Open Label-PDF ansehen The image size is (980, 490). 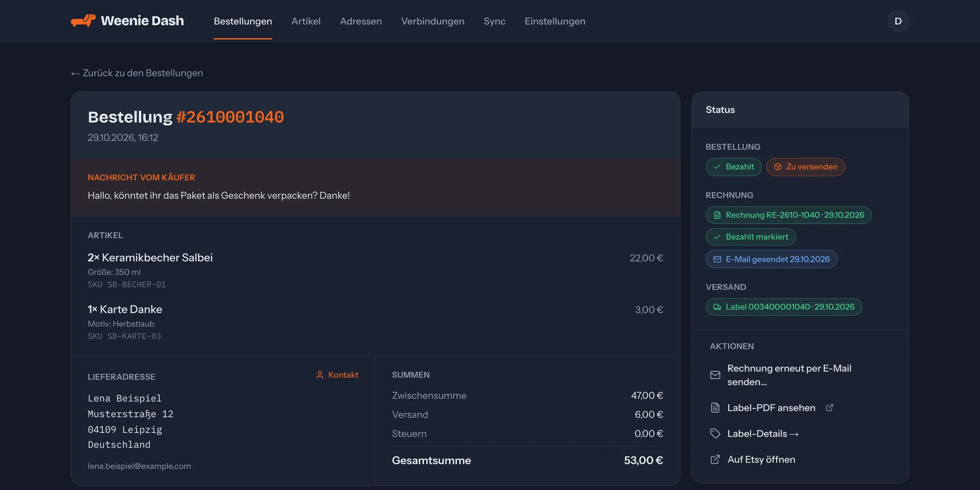click(x=771, y=408)
